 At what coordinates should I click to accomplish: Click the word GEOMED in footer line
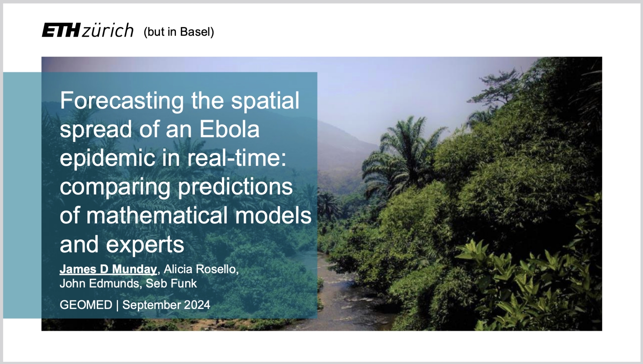click(x=86, y=305)
